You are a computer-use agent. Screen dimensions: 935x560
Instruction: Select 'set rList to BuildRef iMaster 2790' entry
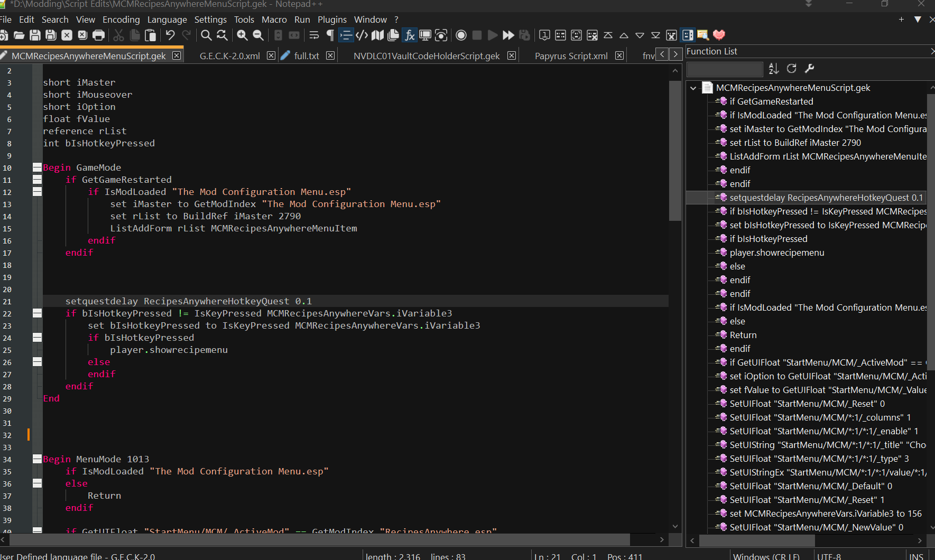795,143
